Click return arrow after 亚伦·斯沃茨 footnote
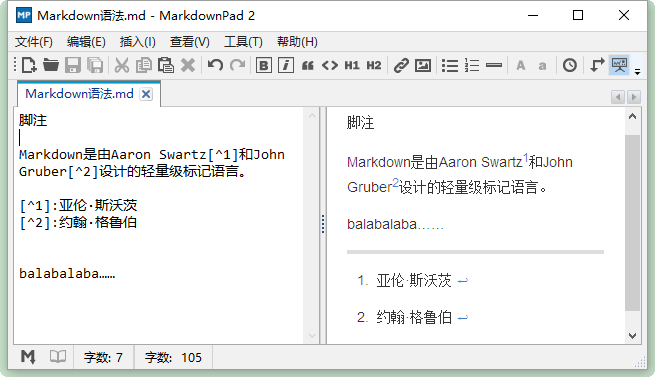The height and width of the screenshot is (377, 655). [462, 281]
